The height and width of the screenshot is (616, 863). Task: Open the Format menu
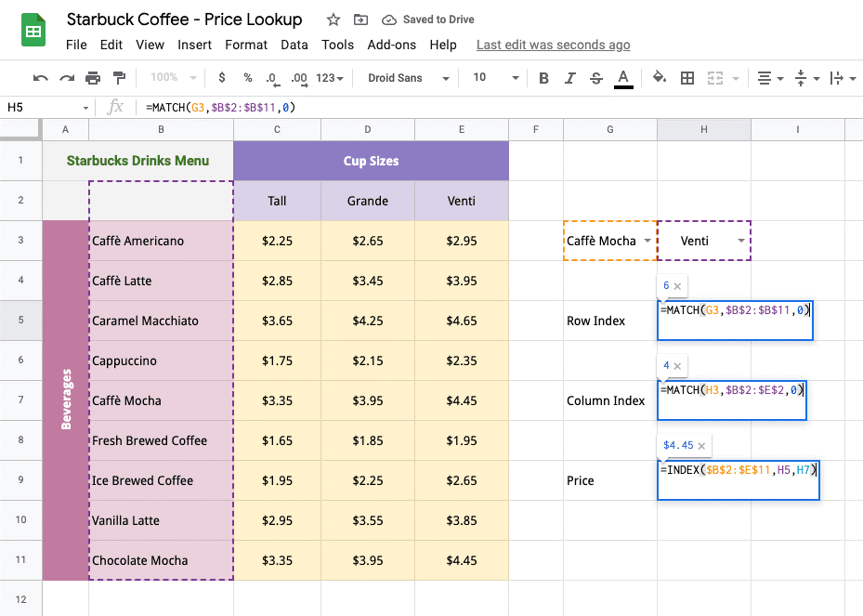[x=245, y=44]
